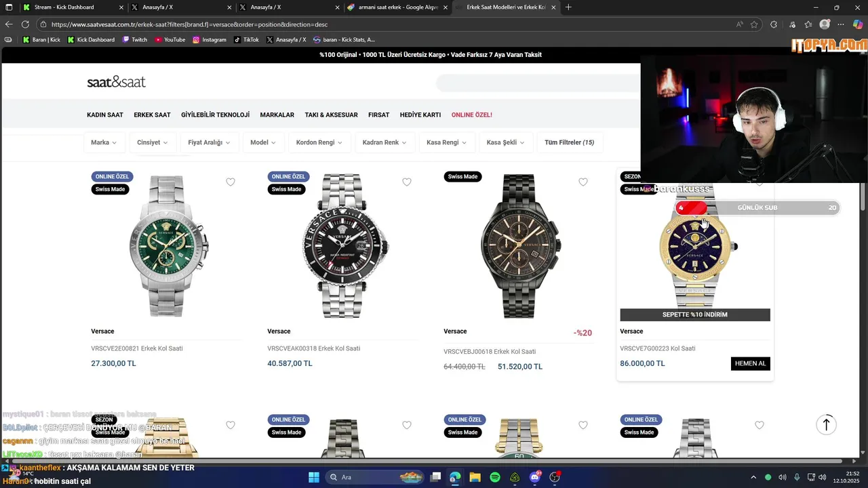Open VRSCVEBJ00618 Erkek Kol Saati link
Image resolution: width=868 pixels, height=488 pixels.
click(x=490, y=352)
